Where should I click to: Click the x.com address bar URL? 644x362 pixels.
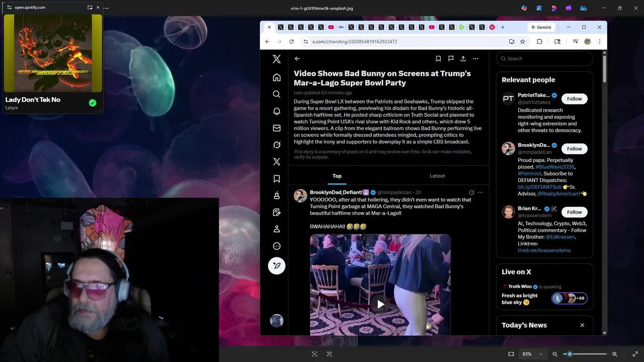355,42
